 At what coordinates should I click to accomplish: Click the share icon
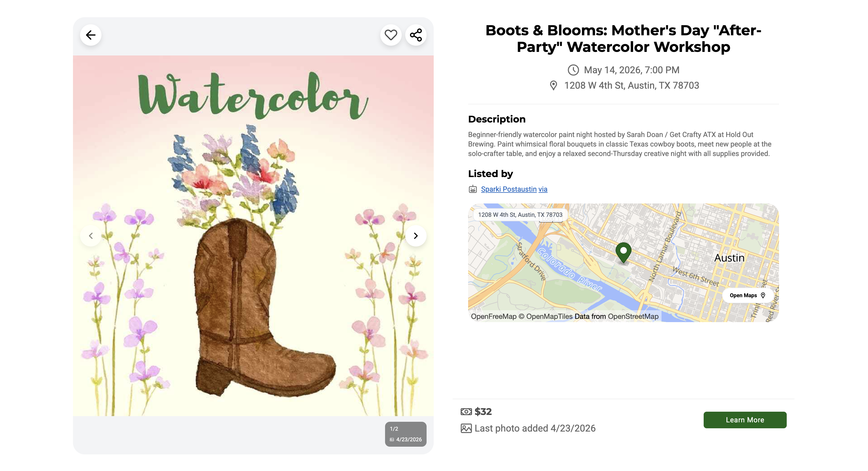[416, 35]
